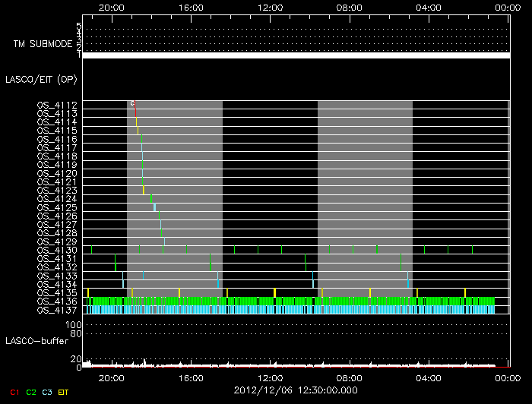Click the TM SUBMODE label
The width and height of the screenshot is (532, 404).
click(42, 44)
